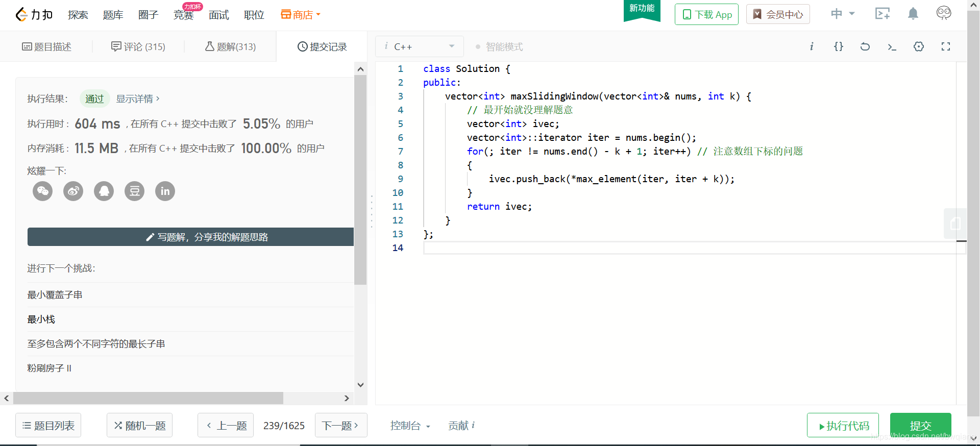Viewport: 980px width, 446px height.
Task: Open the LeetCode 力扣 logo homepage
Action: point(34,15)
